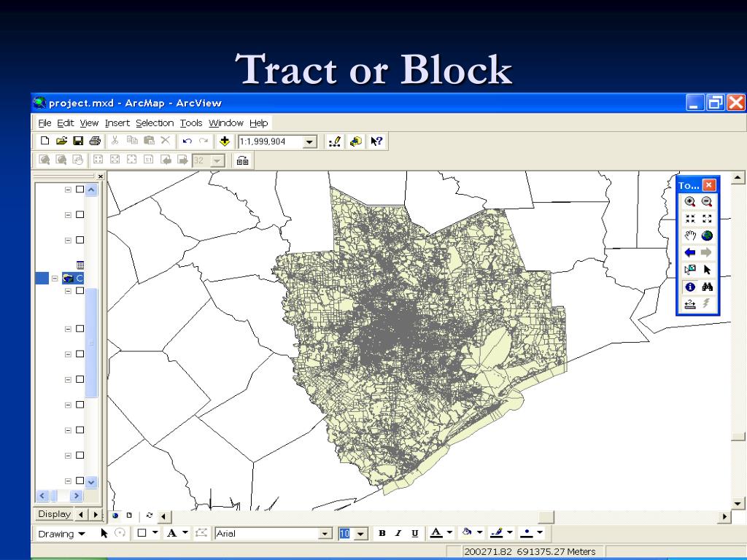This screenshot has height=560, width=747.
Task: Click the font color A swatch
Action: coord(436,533)
